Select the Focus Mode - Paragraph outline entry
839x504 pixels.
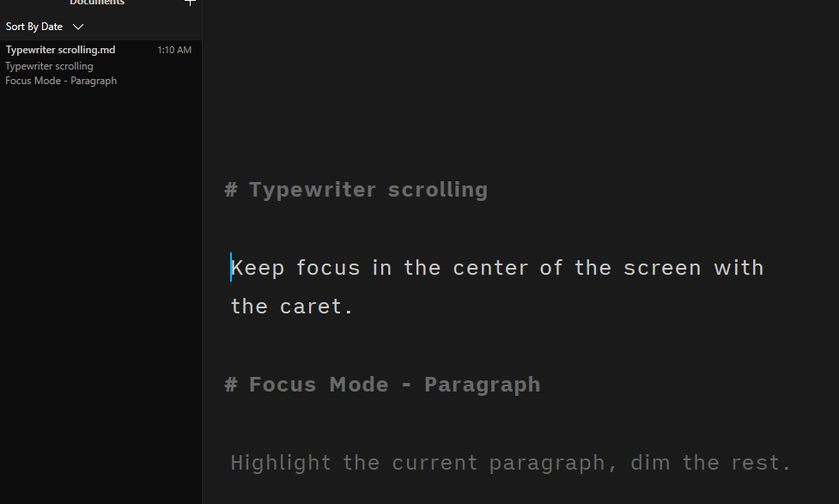pos(61,80)
